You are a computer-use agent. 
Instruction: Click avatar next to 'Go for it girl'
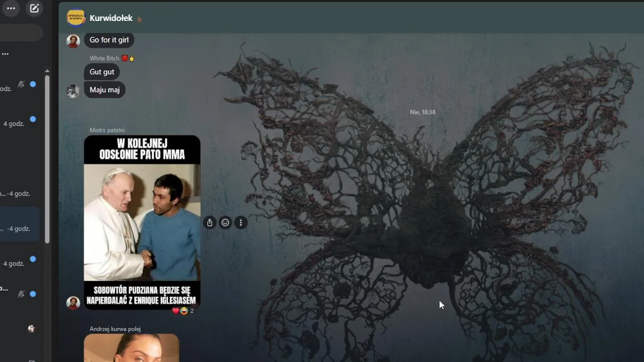point(73,41)
